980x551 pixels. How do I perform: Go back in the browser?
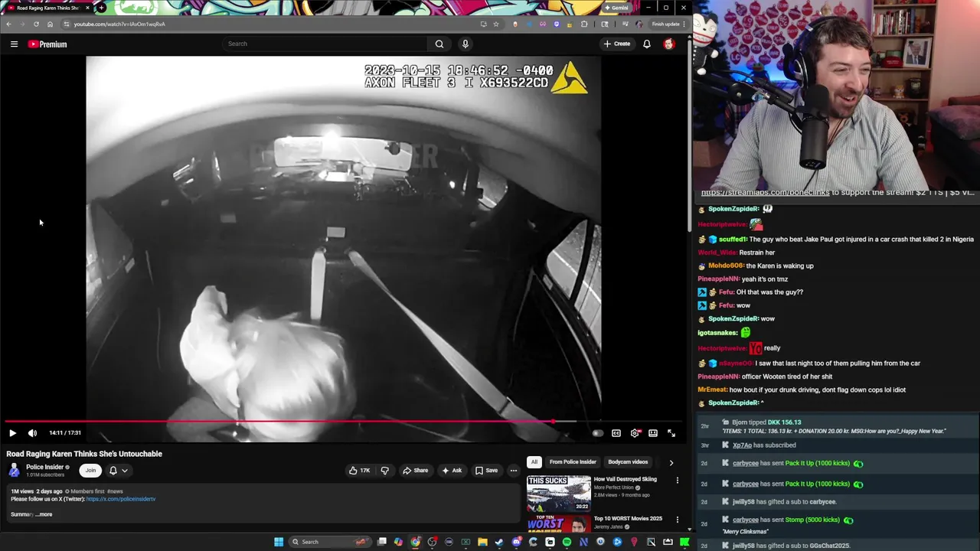8,24
